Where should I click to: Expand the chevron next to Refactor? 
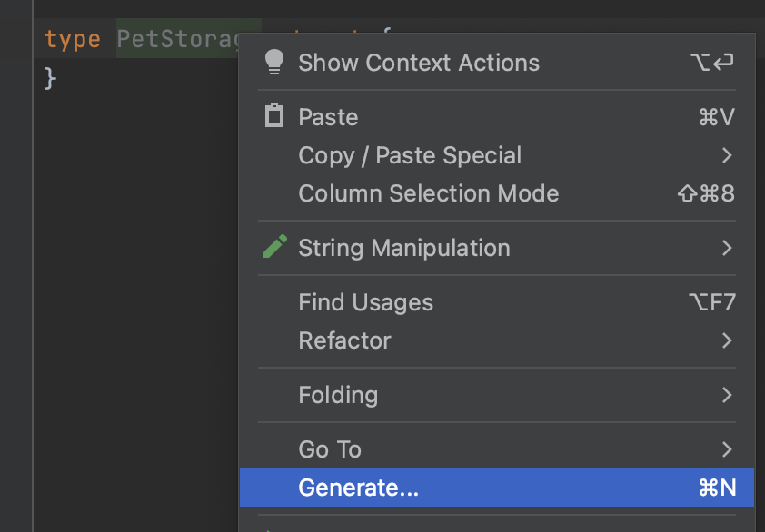[x=726, y=340]
